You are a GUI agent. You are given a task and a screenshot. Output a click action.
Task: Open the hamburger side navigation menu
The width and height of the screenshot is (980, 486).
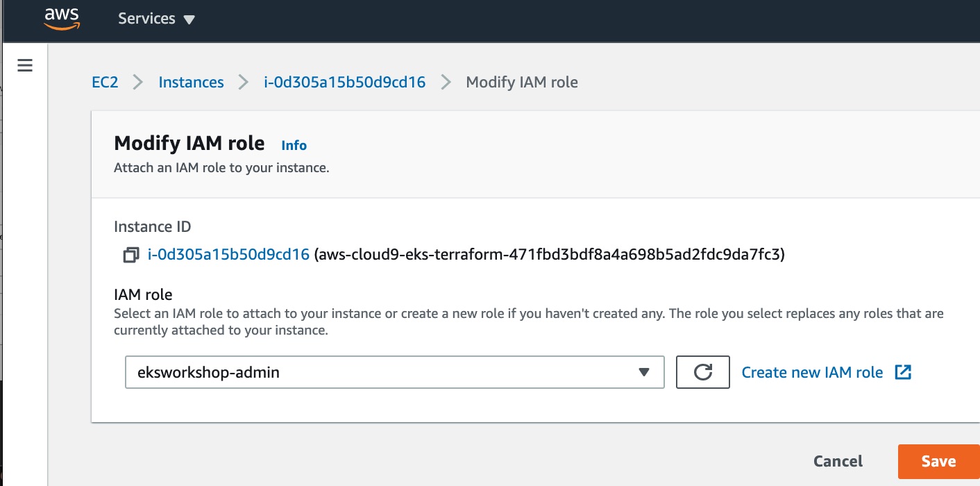click(x=25, y=66)
